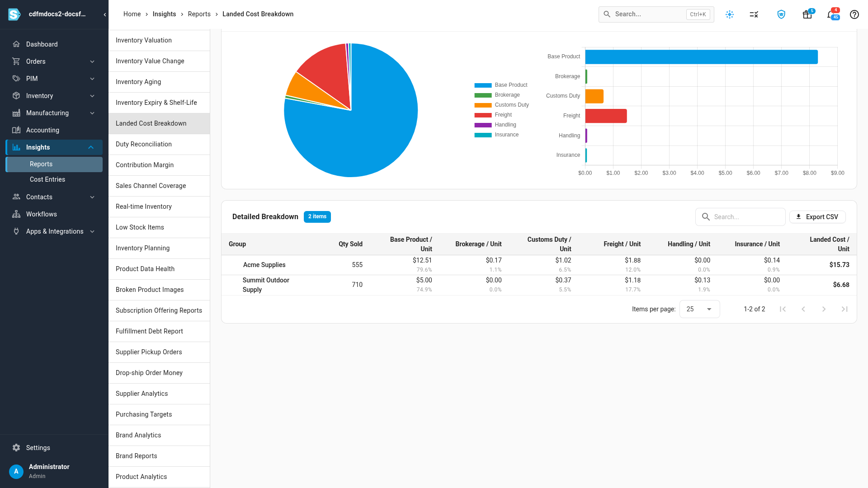
Task: Click the Detailed Breakdown search field
Action: point(741,217)
